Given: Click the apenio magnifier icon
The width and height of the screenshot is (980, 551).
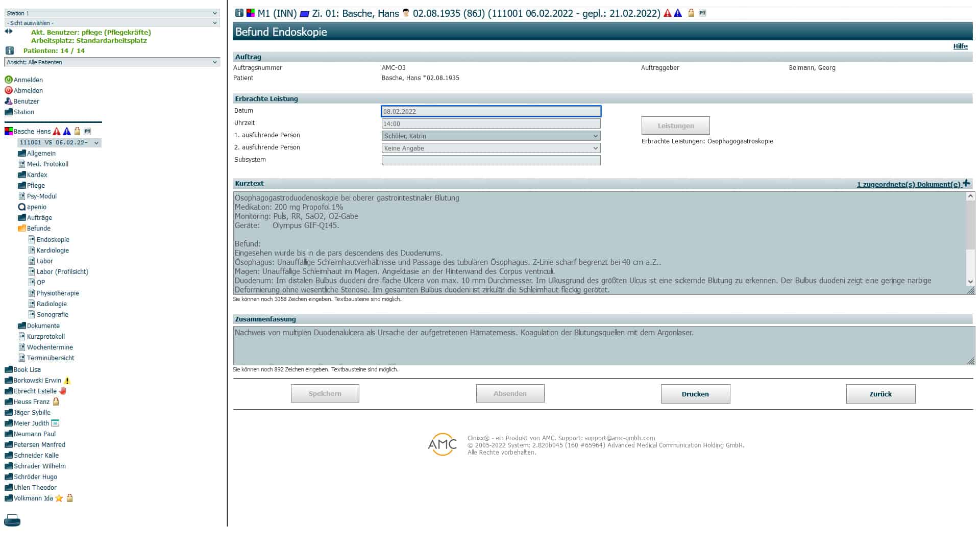Looking at the screenshot, I should [x=21, y=207].
